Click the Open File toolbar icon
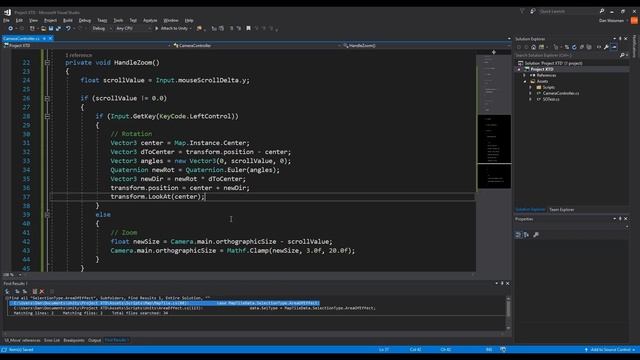Viewport: 640px width, 360px height. click(43, 29)
